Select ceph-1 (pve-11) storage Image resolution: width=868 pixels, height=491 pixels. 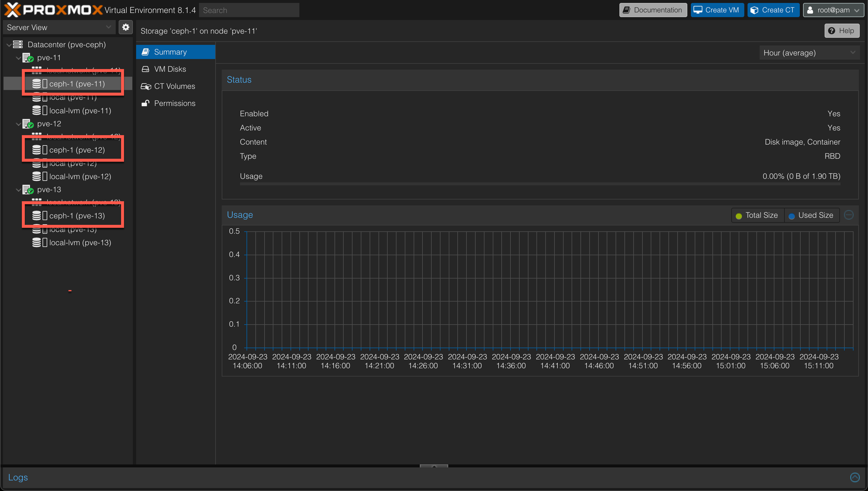77,84
